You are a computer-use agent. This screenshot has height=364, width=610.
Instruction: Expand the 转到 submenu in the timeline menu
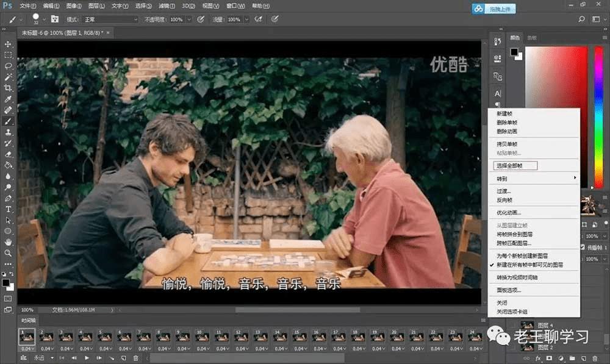[534, 179]
